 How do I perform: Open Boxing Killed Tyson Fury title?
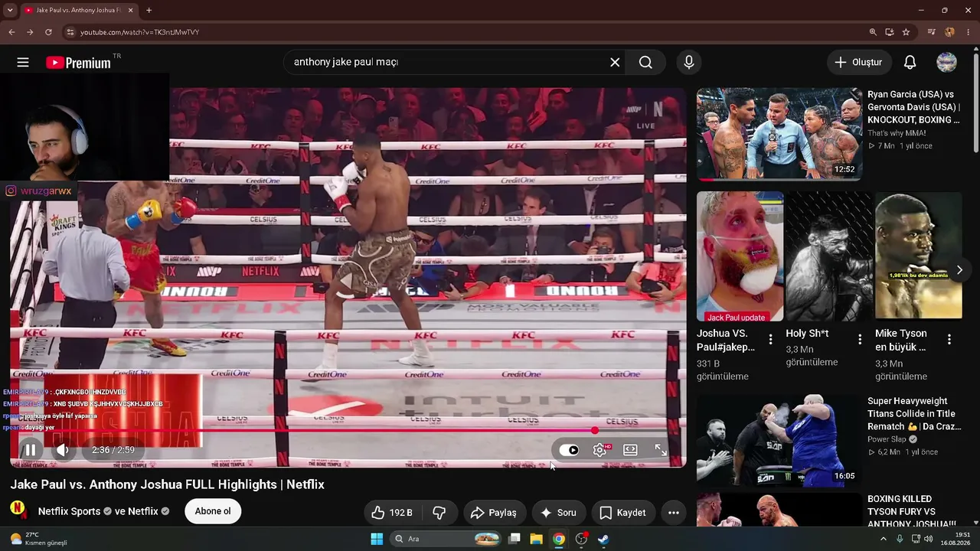[912, 511]
